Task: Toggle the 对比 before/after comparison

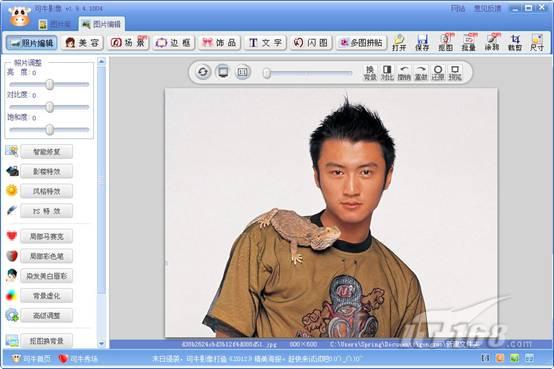Action: tap(387, 72)
